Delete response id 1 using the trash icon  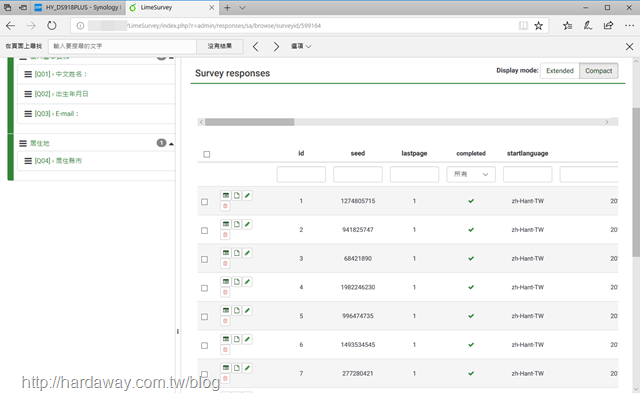pos(225,206)
